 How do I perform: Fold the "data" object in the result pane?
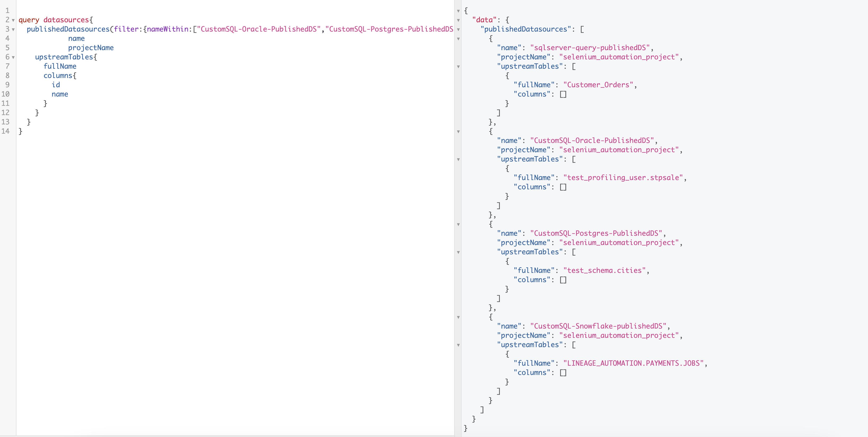[458, 20]
